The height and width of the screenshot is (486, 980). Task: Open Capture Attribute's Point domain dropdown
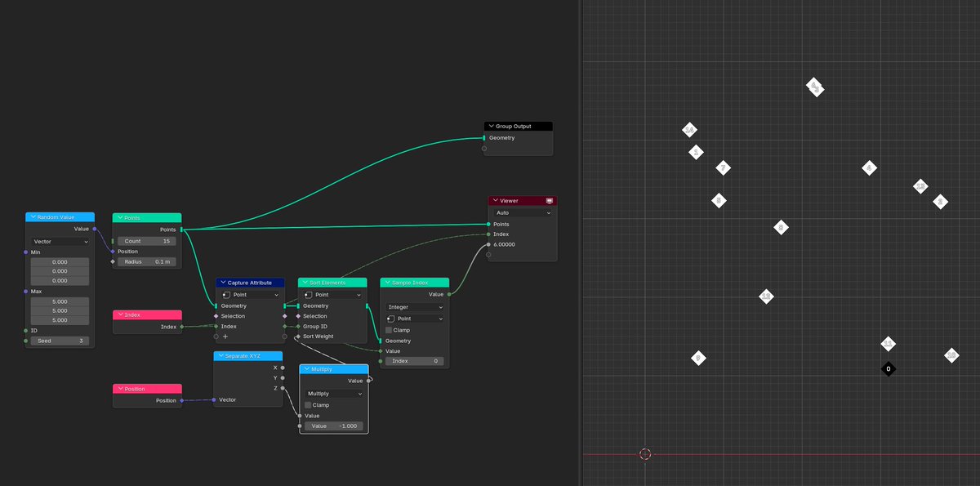[251, 295]
